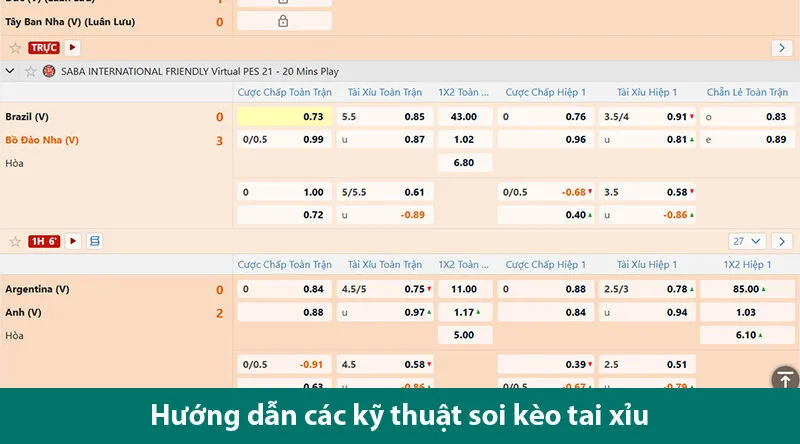Favorite the Argentina vs Anh match star
The width and height of the screenshot is (800, 444).
[x=15, y=241]
